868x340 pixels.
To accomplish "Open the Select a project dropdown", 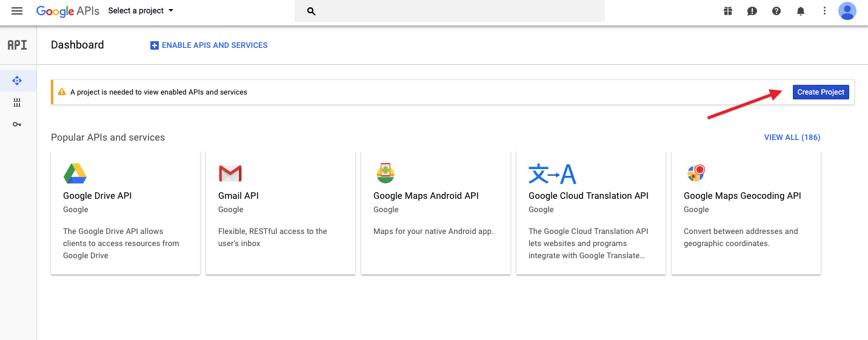I will [141, 11].
